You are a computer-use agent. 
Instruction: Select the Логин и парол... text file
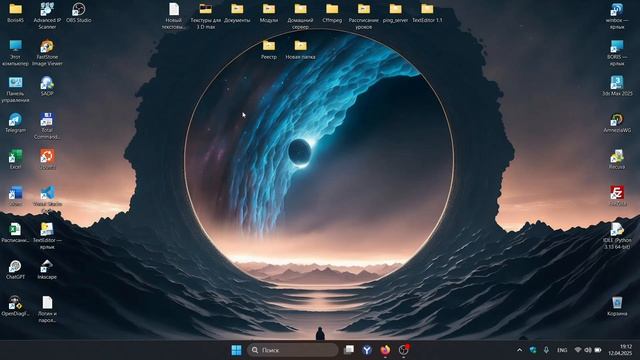click(47, 309)
